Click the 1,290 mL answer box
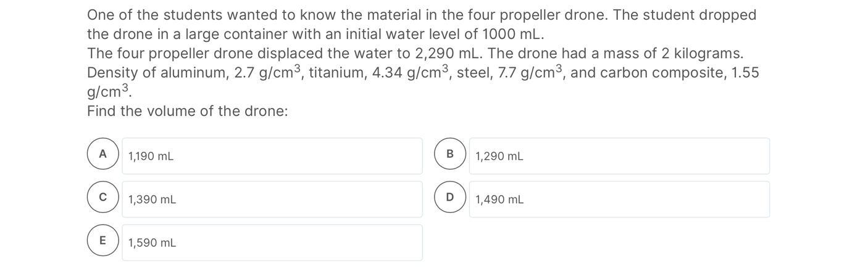Image resolution: width=868 pixels, height=279 pixels. (x=619, y=156)
